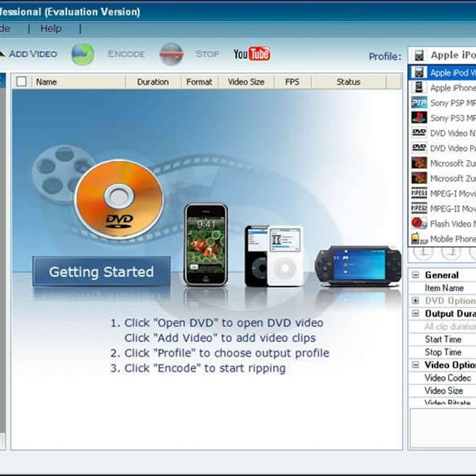Image resolution: width=476 pixels, height=476 pixels.
Task: Select the Video Size property row
Action: (x=443, y=391)
